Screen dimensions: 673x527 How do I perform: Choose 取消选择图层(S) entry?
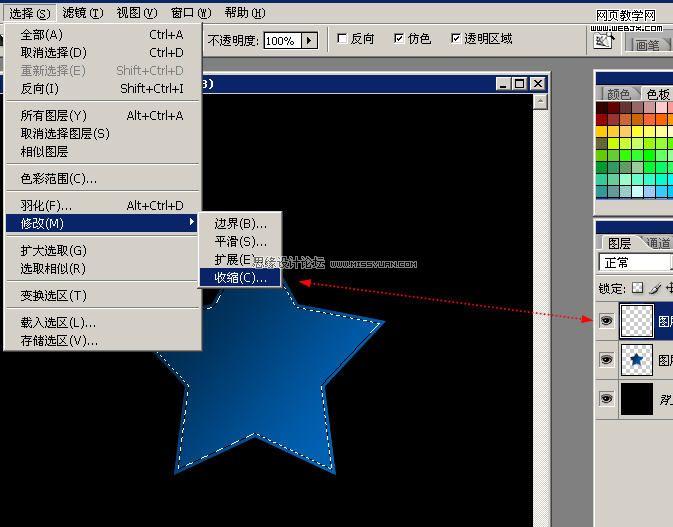102,134
